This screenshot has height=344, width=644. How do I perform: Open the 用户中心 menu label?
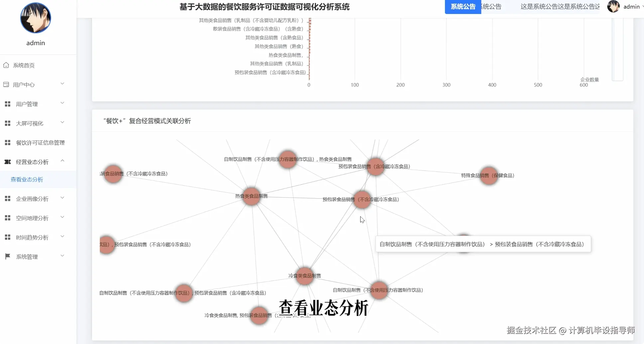[x=24, y=85]
